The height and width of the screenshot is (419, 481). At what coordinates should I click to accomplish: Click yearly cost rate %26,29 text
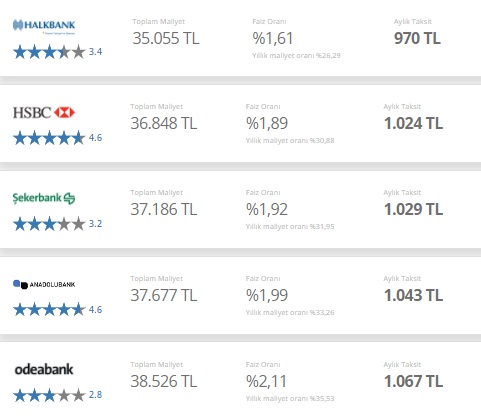296,56
